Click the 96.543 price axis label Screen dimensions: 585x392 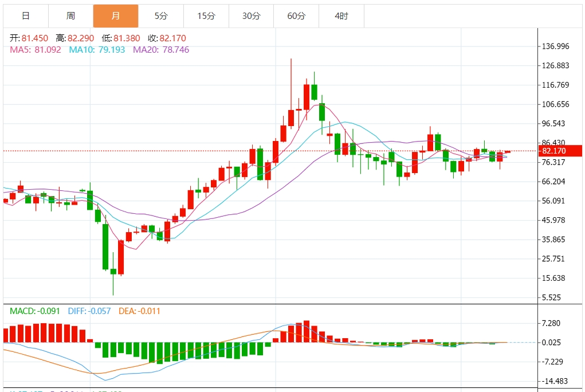click(x=553, y=124)
